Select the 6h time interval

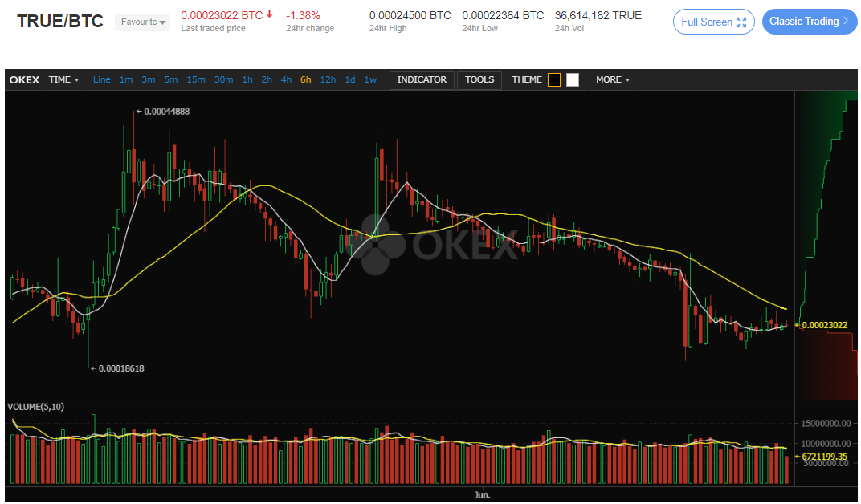click(306, 79)
